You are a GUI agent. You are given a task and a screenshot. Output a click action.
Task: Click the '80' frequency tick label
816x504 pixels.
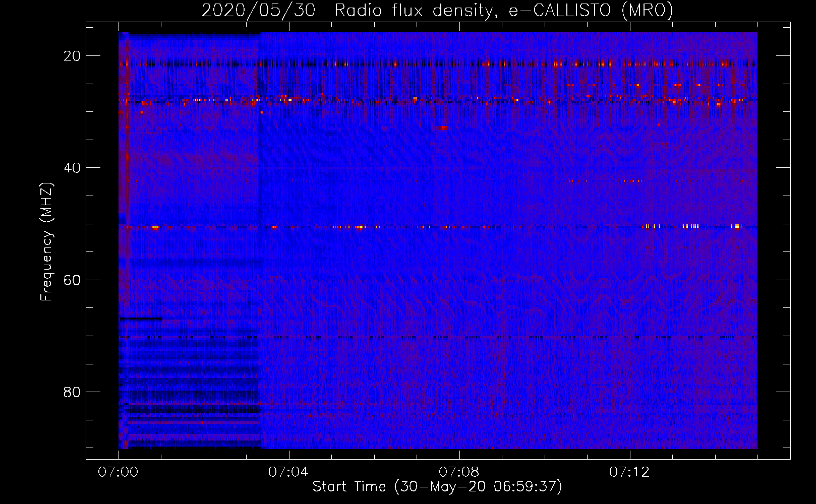click(73, 392)
